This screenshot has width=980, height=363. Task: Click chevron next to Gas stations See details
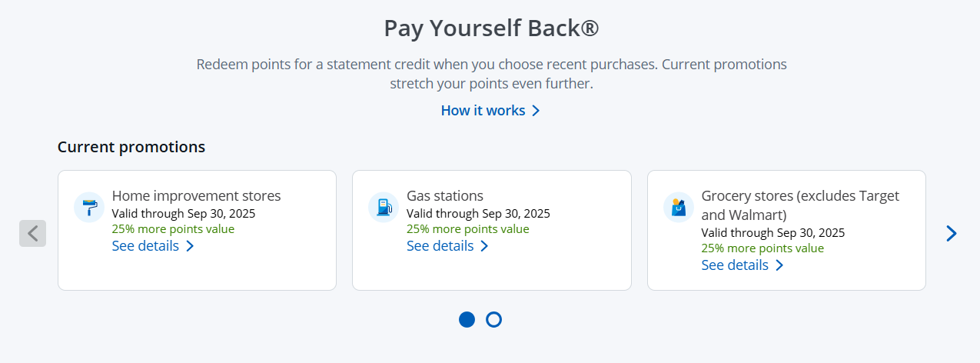484,246
